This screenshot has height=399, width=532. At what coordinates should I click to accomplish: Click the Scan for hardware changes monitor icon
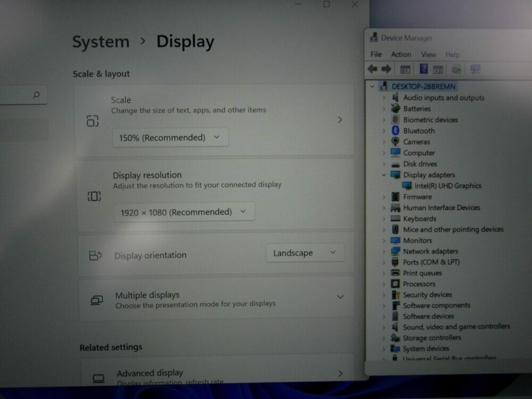point(475,70)
